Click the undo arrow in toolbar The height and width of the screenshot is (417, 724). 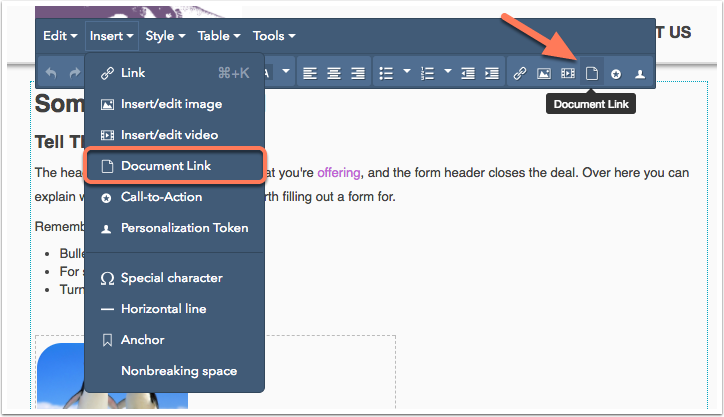[x=51, y=73]
